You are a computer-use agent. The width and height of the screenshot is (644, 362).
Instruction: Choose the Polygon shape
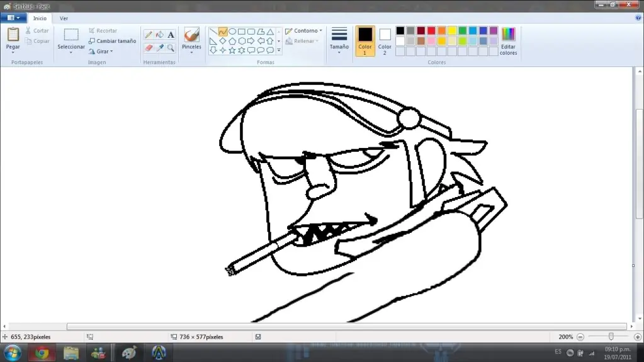point(261,31)
